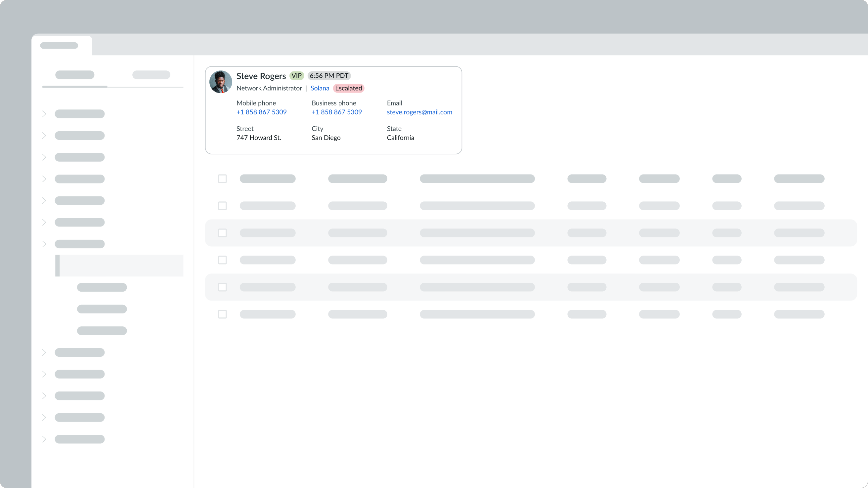Expand the first sidebar tree chevron

pyautogui.click(x=44, y=114)
